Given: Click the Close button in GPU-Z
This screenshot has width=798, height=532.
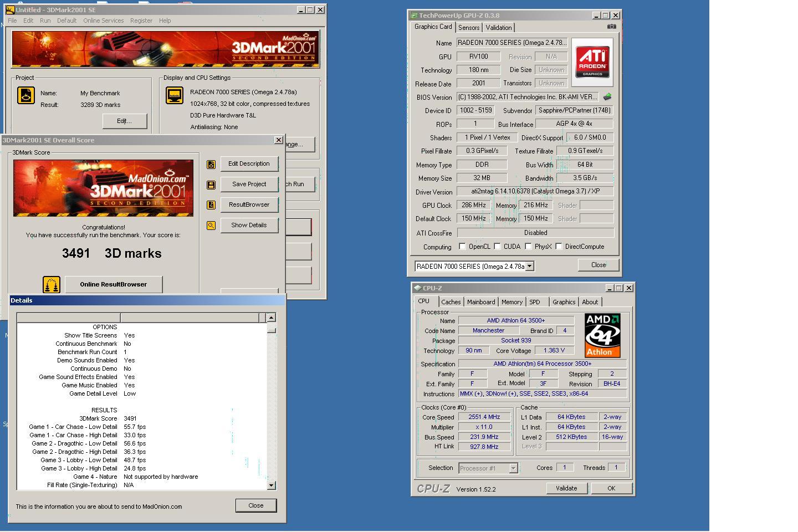Looking at the screenshot, I should (598, 265).
